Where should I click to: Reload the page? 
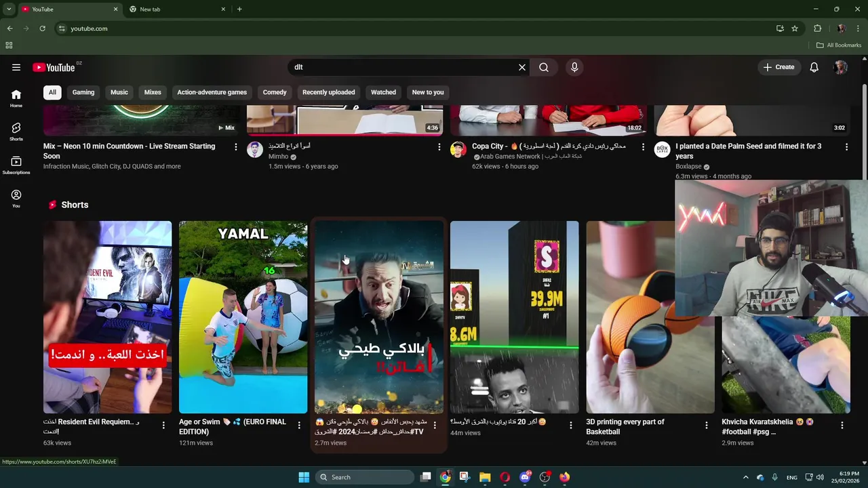click(42, 28)
